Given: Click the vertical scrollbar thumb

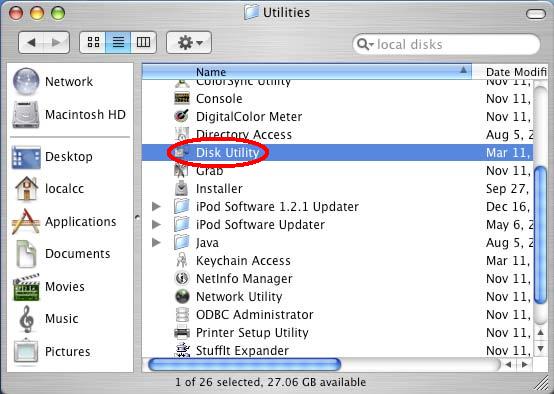Looking at the screenshot, I should 540,235.
